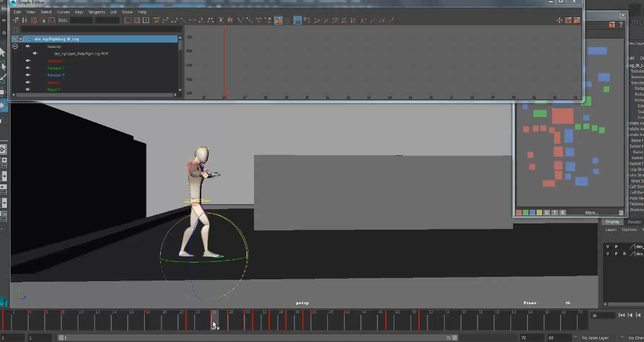Open the Tangents menu

click(96, 12)
